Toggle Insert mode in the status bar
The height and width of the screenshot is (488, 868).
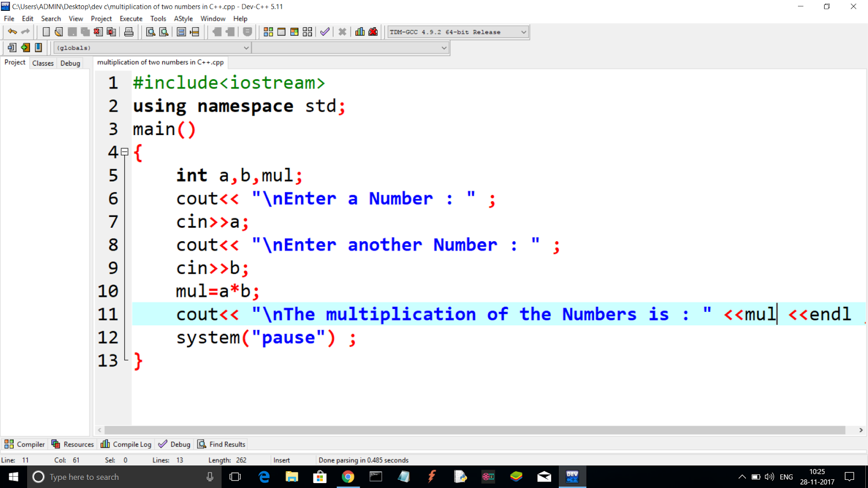coord(281,460)
